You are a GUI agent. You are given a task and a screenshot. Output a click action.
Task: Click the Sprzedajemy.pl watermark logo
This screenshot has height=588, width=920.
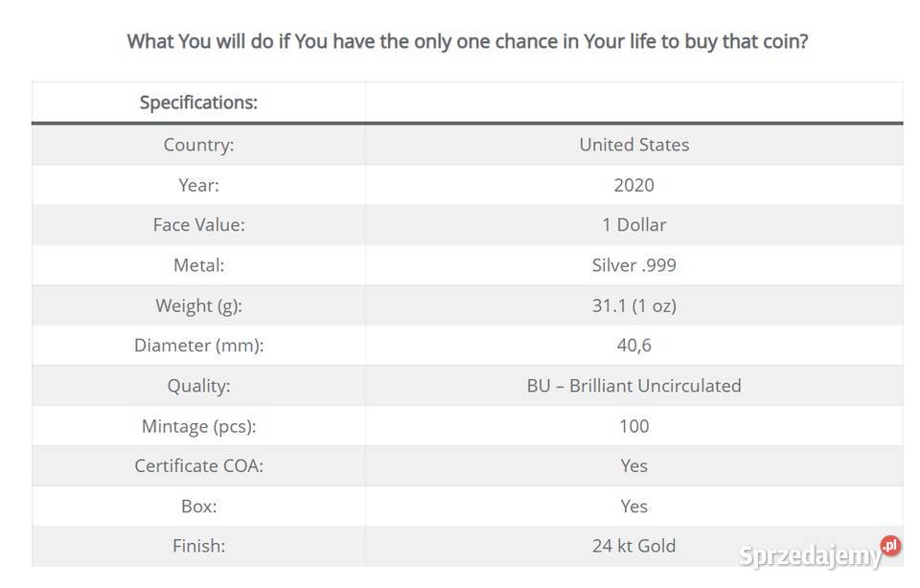coord(810,554)
